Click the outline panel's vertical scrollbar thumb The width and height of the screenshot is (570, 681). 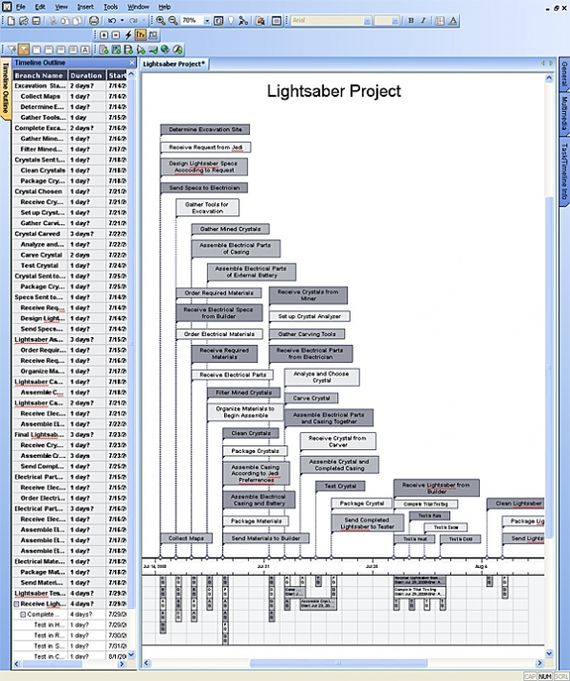click(x=131, y=343)
